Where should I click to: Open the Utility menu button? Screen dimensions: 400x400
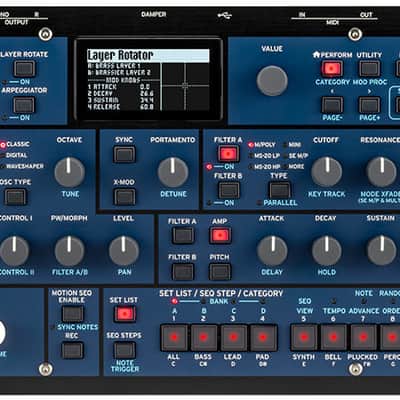point(369,69)
